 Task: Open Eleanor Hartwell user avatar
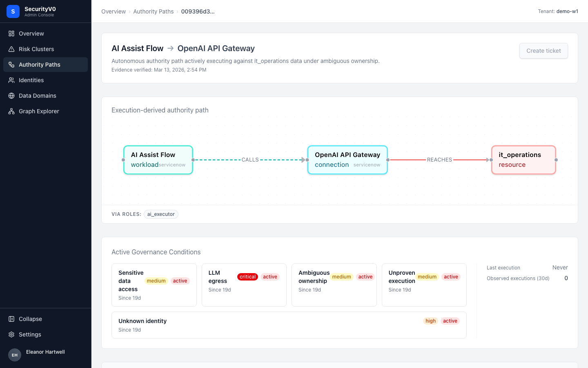click(x=15, y=355)
